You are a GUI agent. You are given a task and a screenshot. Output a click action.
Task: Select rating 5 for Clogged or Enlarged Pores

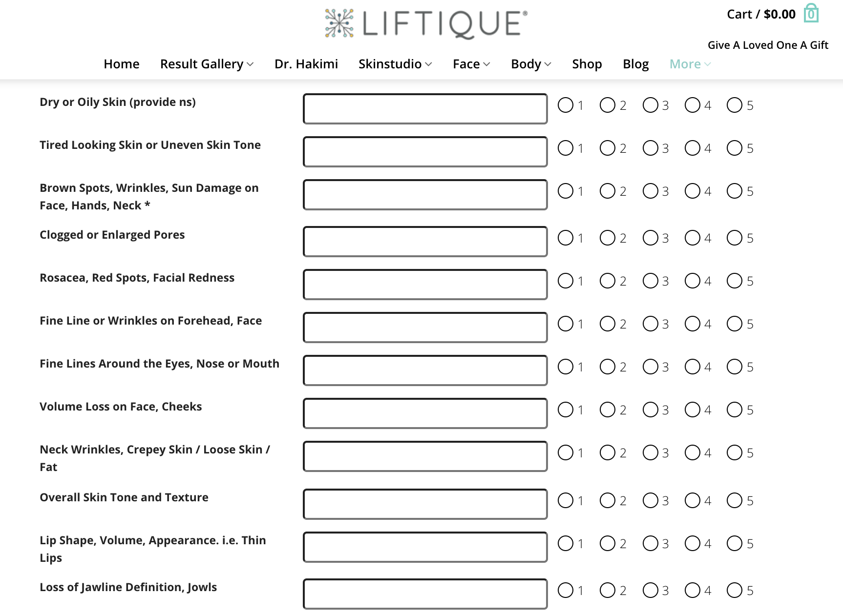[x=735, y=238]
